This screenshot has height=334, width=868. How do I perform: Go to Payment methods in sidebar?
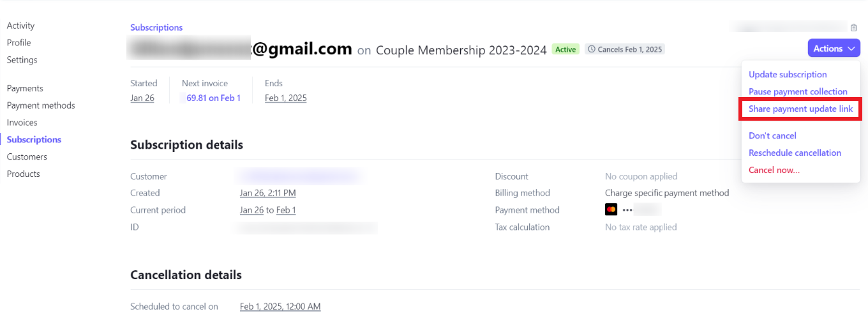pos(41,105)
